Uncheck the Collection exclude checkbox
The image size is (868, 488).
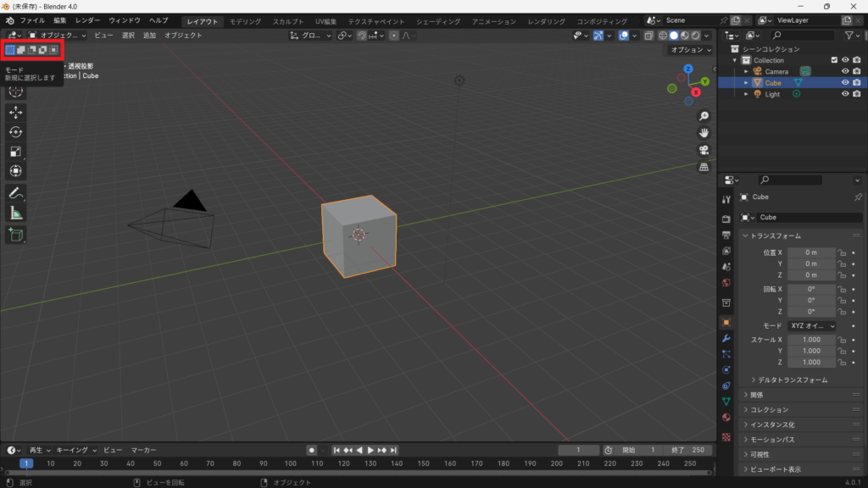click(834, 60)
